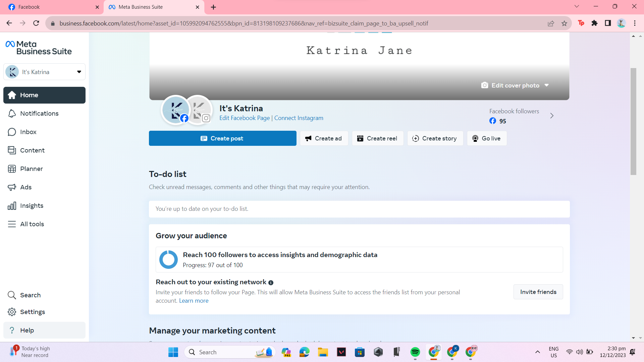Show hidden system tray icons
Viewport: 644px width, 362px height.
[537, 352]
